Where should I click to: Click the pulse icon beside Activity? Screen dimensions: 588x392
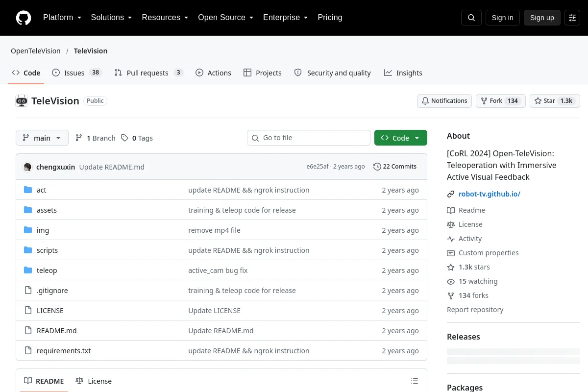pos(451,239)
